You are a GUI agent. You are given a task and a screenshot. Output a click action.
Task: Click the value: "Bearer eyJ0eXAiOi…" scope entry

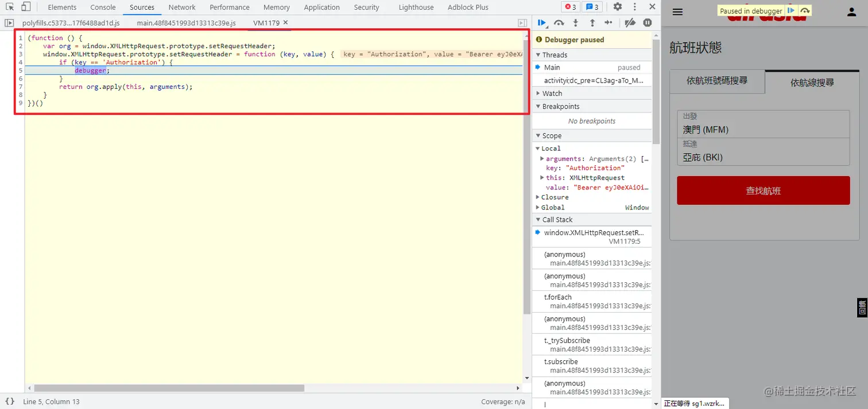pos(598,188)
